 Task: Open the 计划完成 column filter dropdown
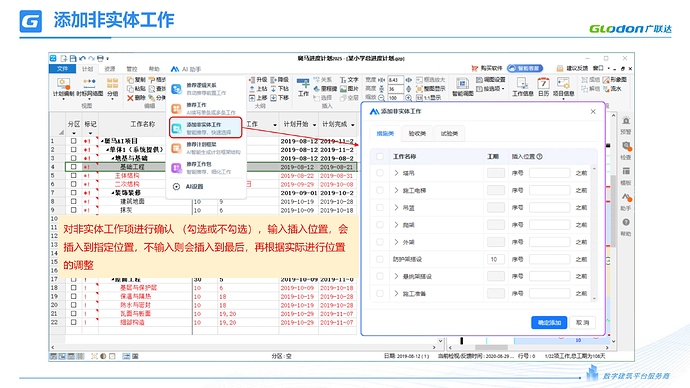coord(352,125)
